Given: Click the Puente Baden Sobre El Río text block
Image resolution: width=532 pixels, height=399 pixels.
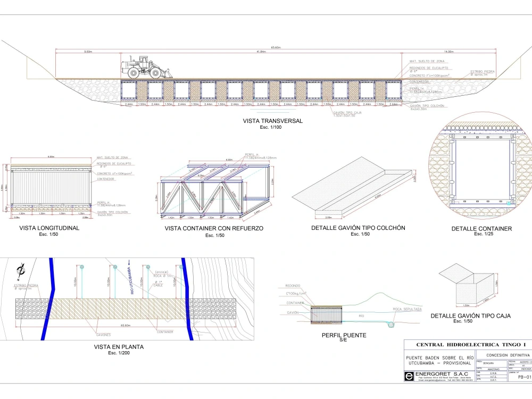Looking at the screenshot, I should click(x=439, y=360).
